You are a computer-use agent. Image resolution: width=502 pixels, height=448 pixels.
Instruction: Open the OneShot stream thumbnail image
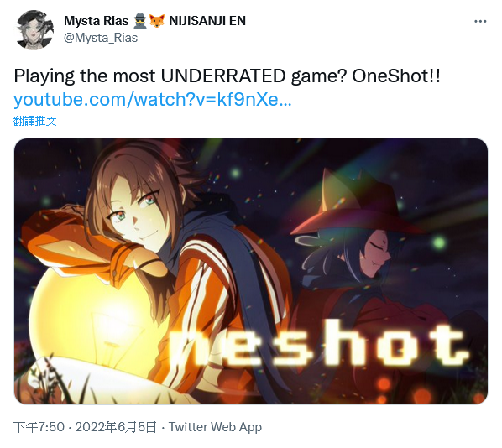[251, 271]
